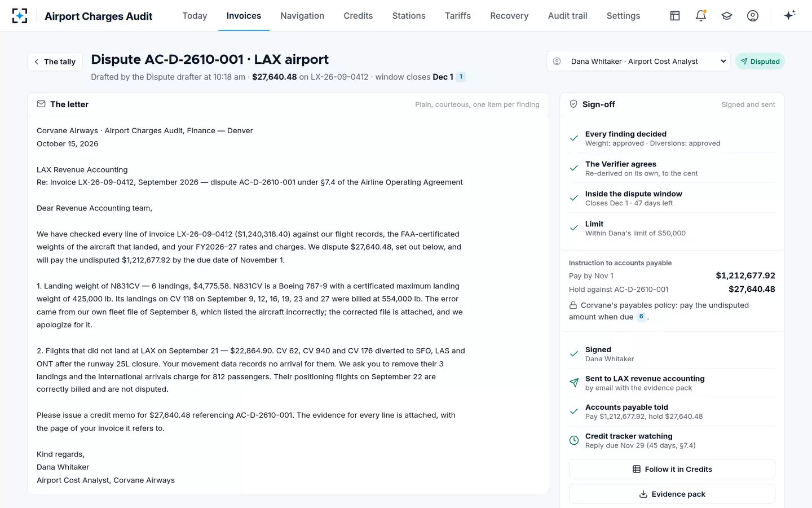
Task: Click the paper plane icon by Sent to LAX
Action: click(574, 383)
